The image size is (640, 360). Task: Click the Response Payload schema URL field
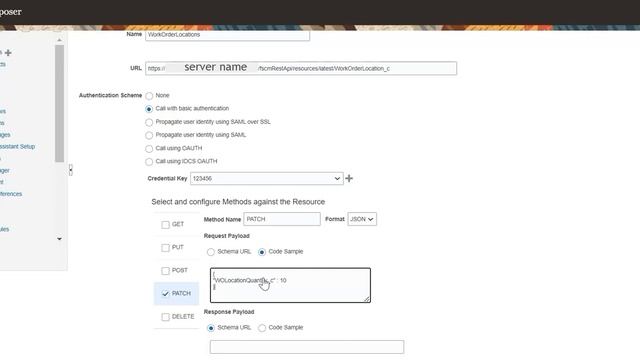click(x=307, y=347)
